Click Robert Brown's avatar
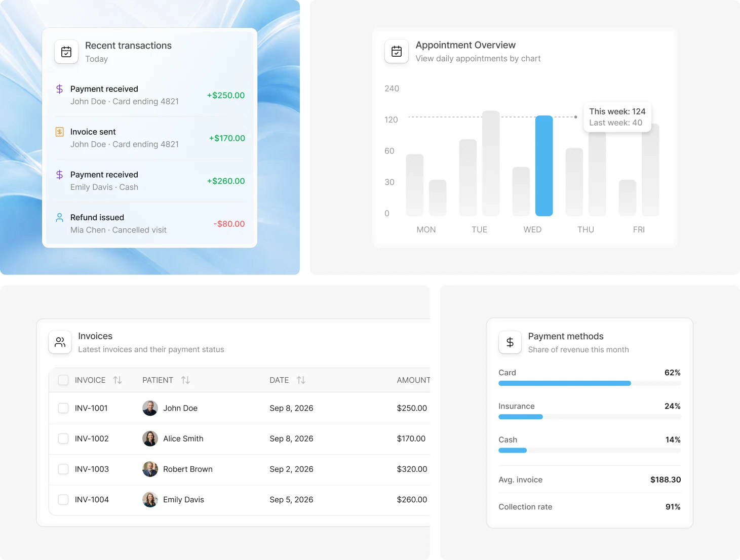 (x=150, y=469)
